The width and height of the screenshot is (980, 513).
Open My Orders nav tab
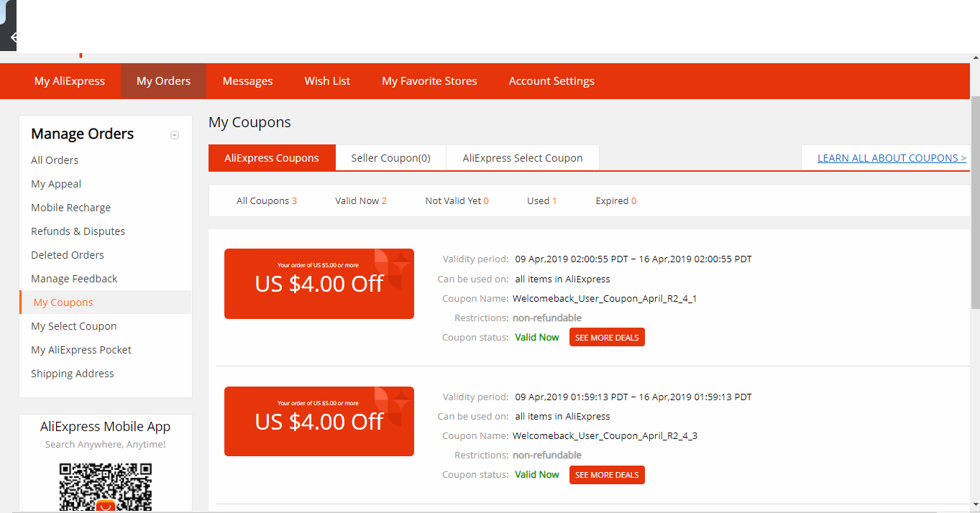164,81
